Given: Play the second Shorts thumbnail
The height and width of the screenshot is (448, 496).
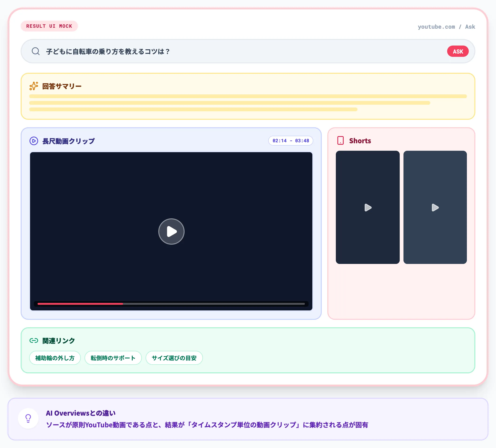Looking at the screenshot, I should tap(435, 207).
